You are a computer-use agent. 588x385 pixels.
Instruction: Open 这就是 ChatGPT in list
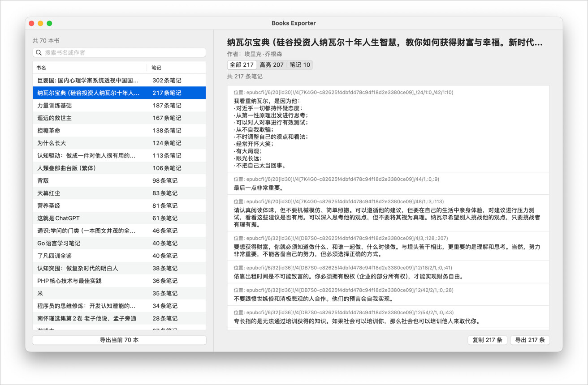119,218
